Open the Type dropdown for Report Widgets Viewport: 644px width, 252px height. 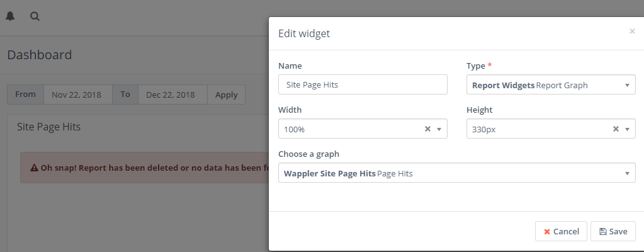click(551, 84)
